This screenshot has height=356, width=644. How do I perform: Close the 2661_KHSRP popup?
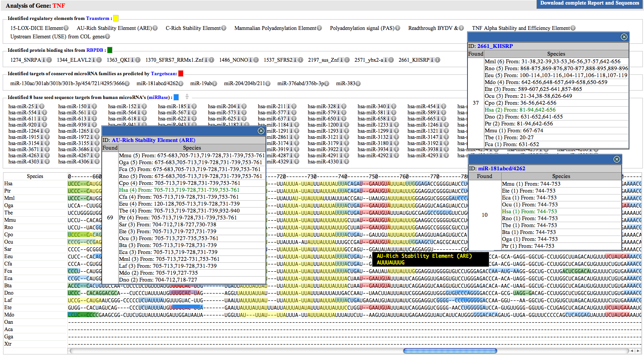pyautogui.click(x=624, y=37)
